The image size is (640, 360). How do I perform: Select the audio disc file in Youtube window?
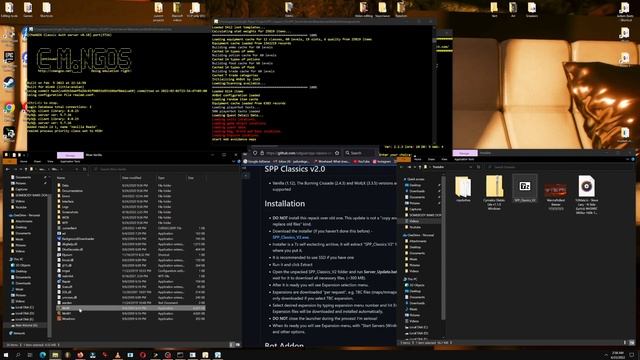click(x=586, y=194)
